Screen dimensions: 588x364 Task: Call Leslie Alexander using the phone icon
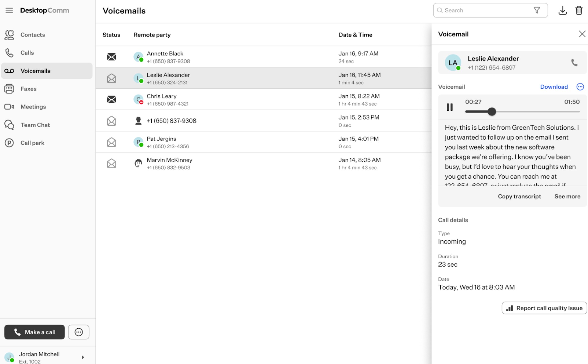(574, 63)
